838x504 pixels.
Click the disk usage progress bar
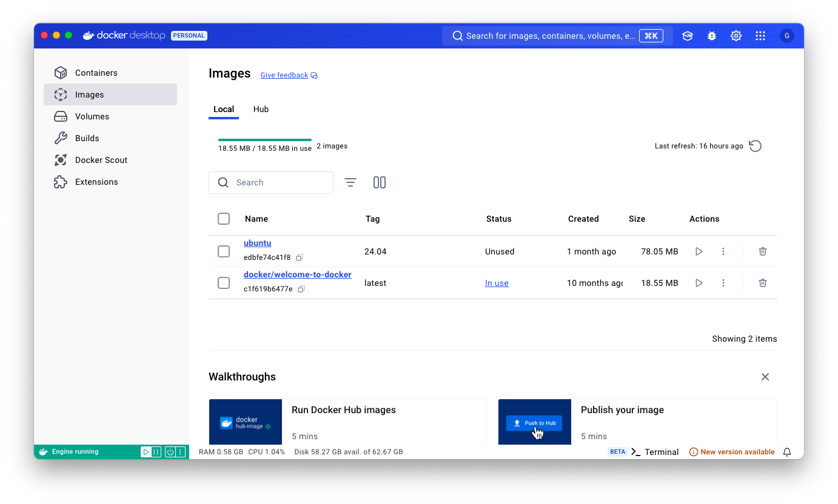tap(265, 140)
